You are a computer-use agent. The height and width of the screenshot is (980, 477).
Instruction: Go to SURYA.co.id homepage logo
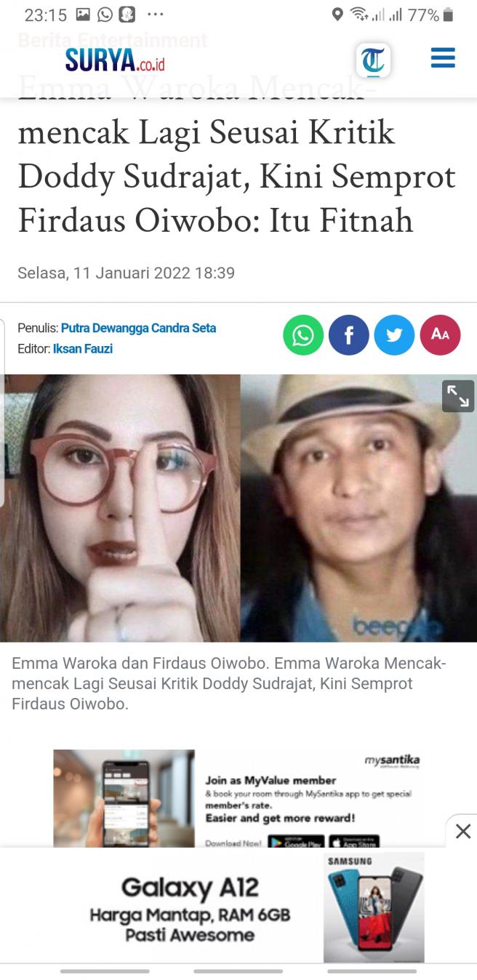click(x=115, y=60)
